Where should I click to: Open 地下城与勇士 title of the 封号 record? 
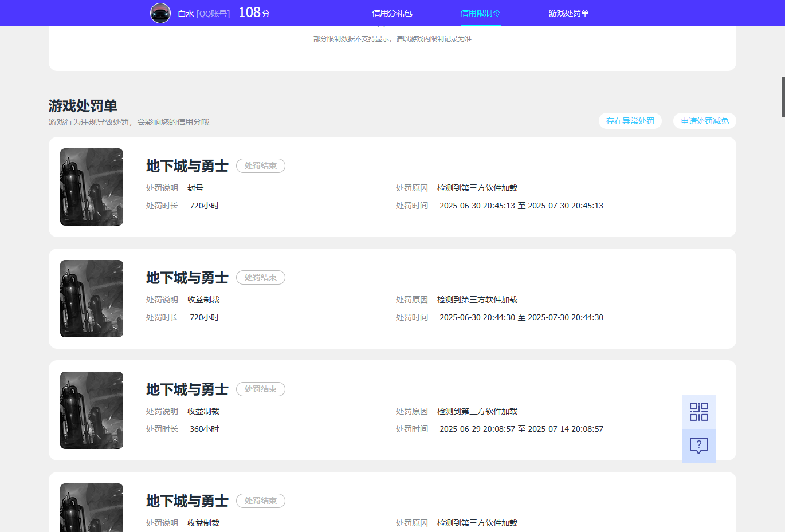pos(187,166)
